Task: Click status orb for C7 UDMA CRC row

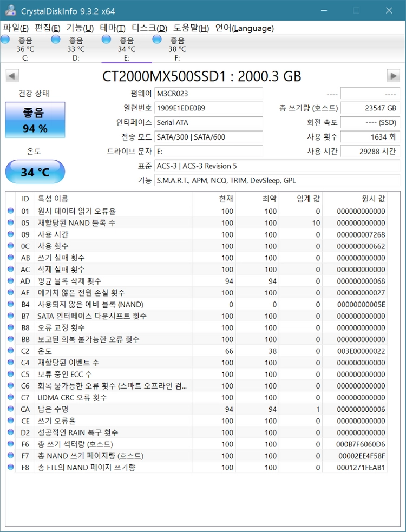Action: (x=10, y=397)
